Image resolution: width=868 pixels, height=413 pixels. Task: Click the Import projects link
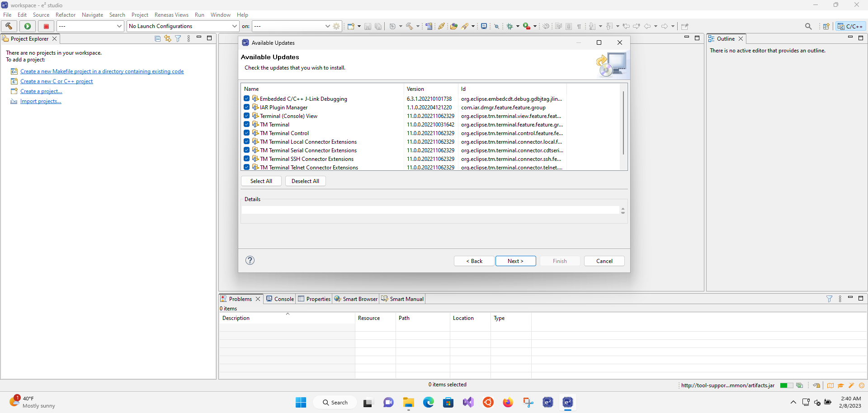coord(41,101)
